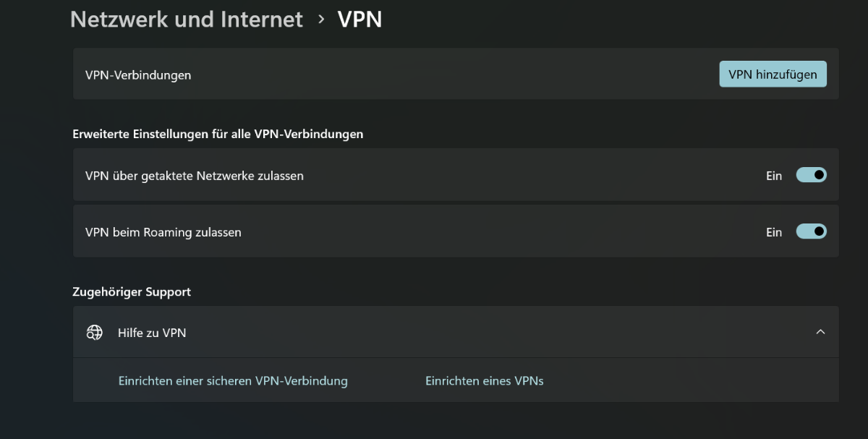Disable VPN über getaktete Netzwerke toggle
Screen dimensions: 868x439
click(x=811, y=175)
